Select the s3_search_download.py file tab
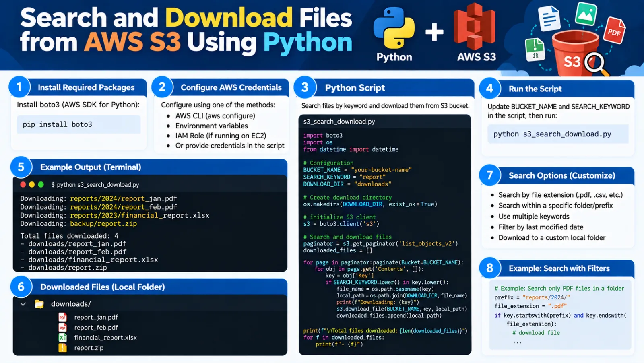This screenshot has width=644, height=363. tap(339, 121)
